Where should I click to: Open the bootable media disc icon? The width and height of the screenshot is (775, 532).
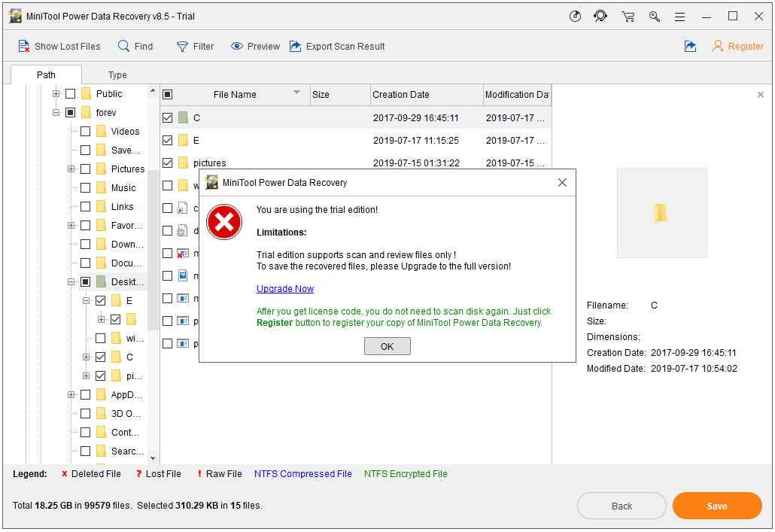click(575, 17)
